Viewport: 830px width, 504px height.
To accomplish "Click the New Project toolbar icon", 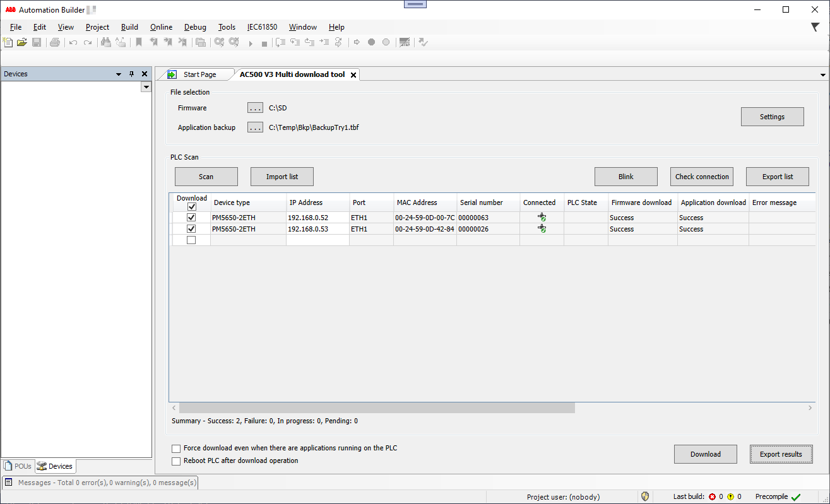I will click(8, 42).
